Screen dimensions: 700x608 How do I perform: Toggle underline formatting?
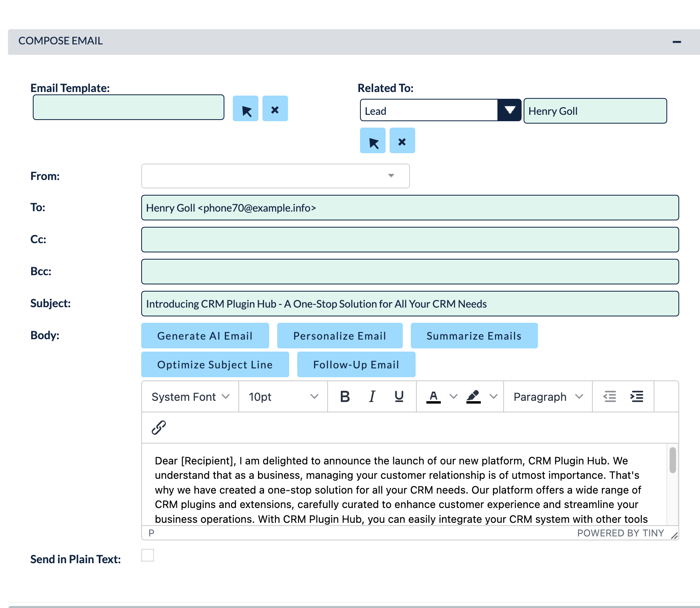pyautogui.click(x=399, y=396)
